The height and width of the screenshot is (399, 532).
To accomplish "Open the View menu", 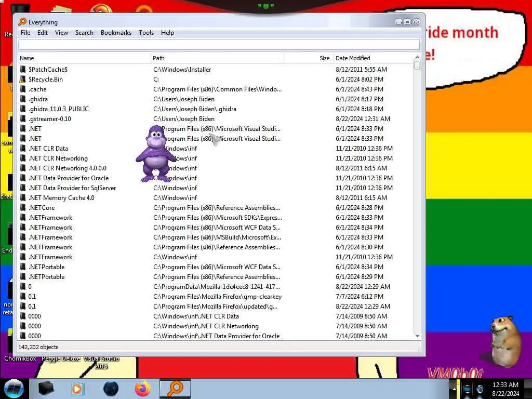I will [61, 33].
